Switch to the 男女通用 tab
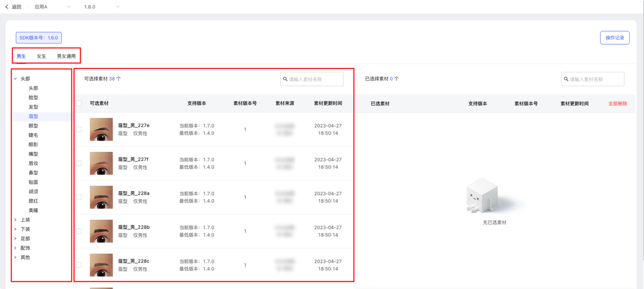The height and width of the screenshot is (289, 644). coord(66,56)
